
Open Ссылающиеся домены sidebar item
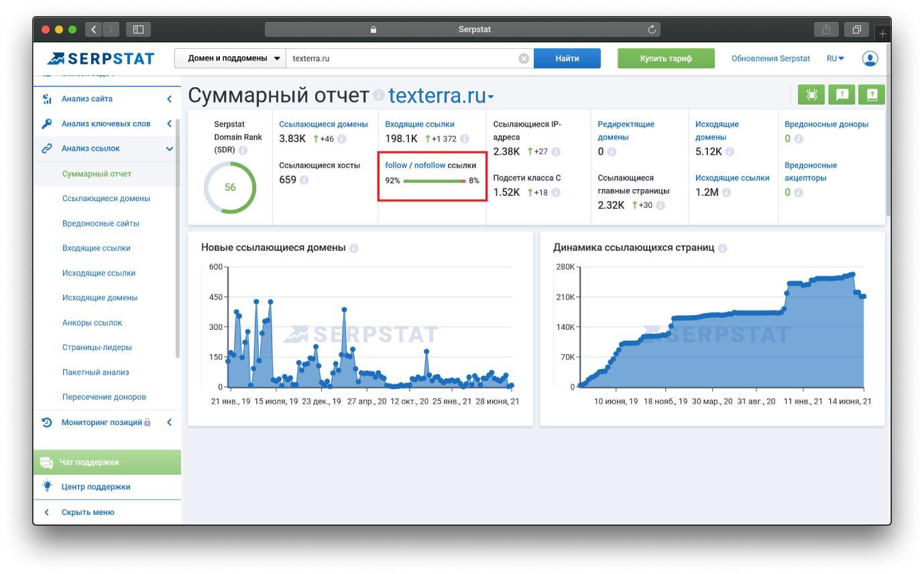pyautogui.click(x=106, y=198)
